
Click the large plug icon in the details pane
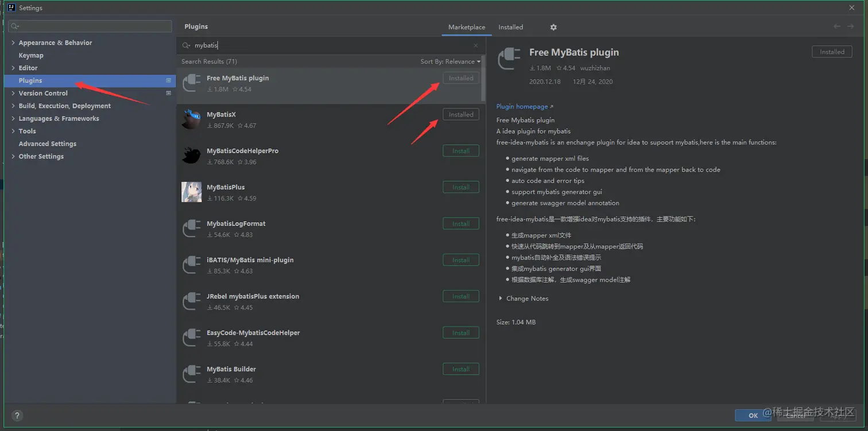[x=509, y=60]
